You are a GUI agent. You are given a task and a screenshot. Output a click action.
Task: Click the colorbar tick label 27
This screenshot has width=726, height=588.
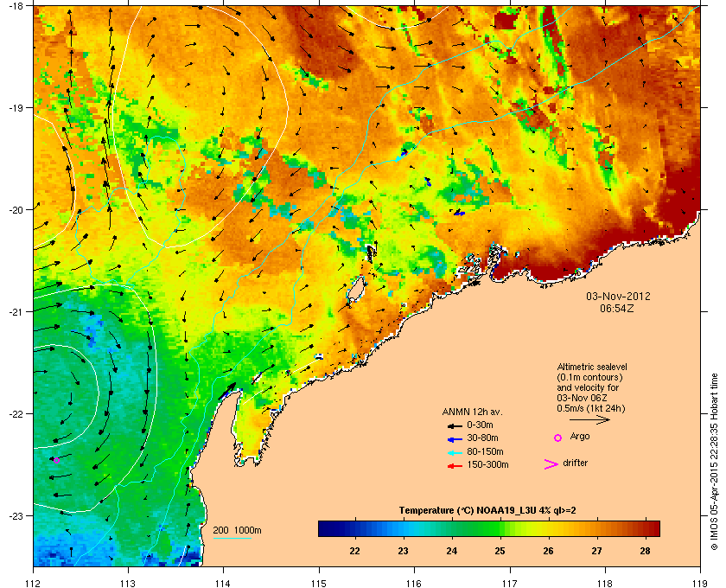tap(596, 551)
